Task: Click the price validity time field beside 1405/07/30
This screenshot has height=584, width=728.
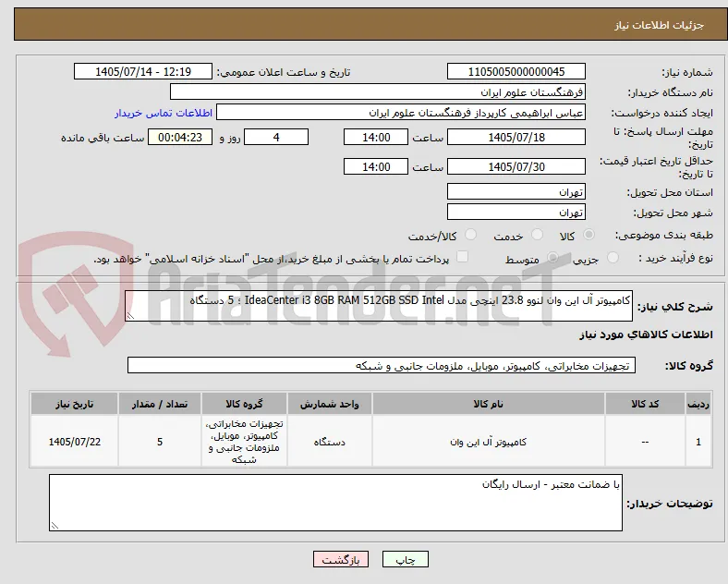Action: (376, 166)
